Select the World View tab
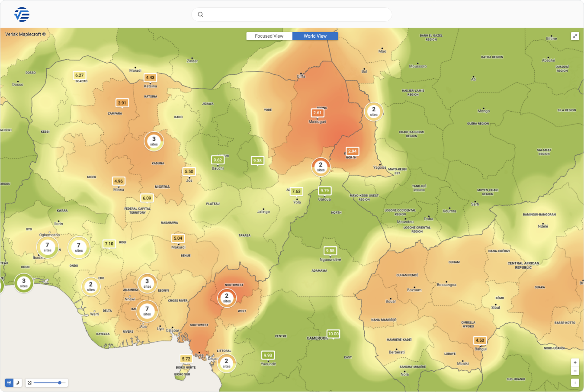This screenshot has height=392, width=584. 315,36
